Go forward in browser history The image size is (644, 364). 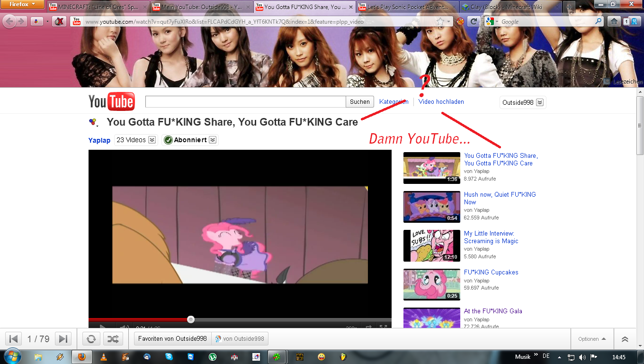pyautogui.click(x=21, y=21)
